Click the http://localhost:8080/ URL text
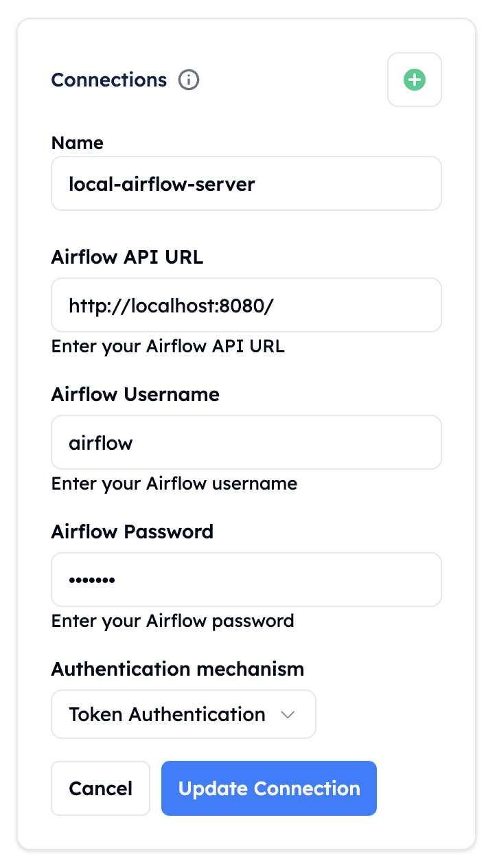The image size is (497, 868). 172,306
